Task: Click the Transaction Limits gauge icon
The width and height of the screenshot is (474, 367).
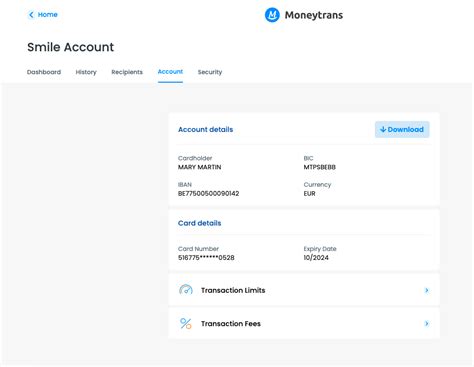Action: [x=186, y=290]
